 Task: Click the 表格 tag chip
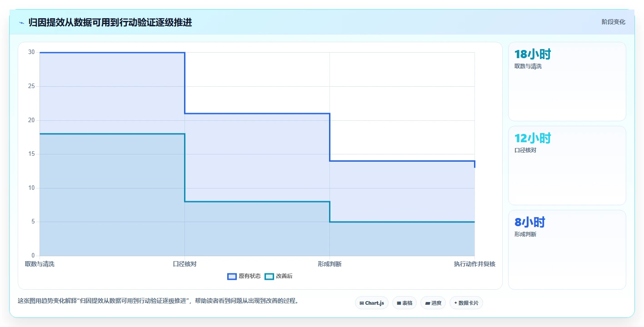(x=404, y=303)
